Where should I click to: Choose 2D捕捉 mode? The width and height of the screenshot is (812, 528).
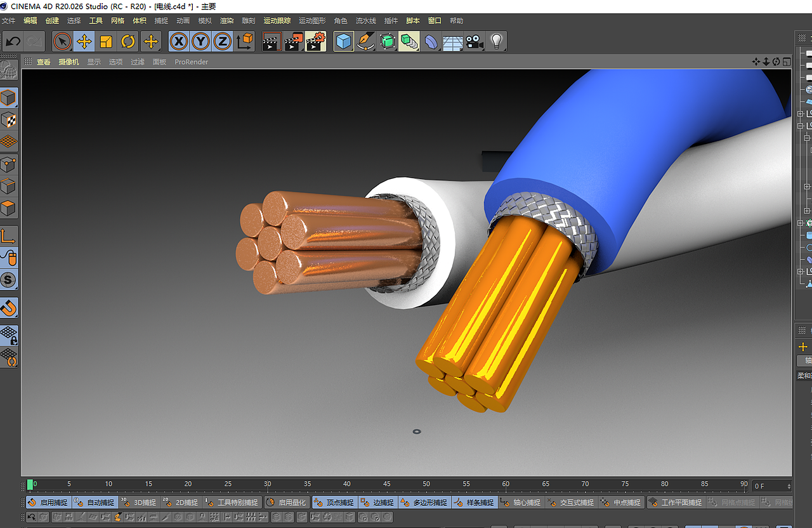tap(181, 503)
